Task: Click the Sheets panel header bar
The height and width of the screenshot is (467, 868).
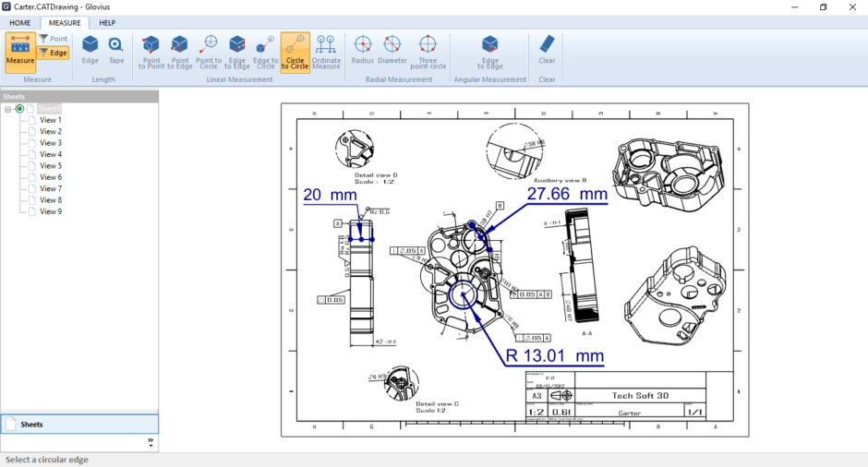Action: tap(79, 96)
